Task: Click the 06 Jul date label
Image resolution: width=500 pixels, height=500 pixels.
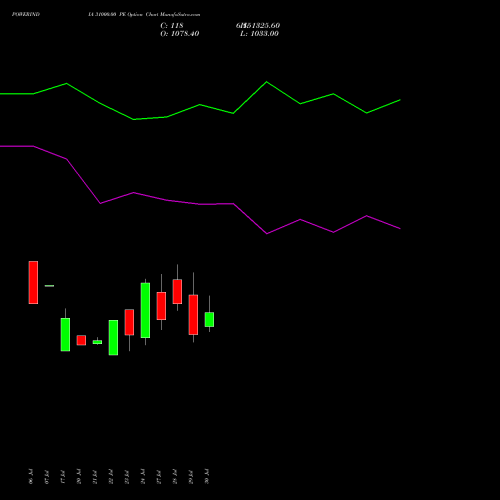Action: [31, 476]
